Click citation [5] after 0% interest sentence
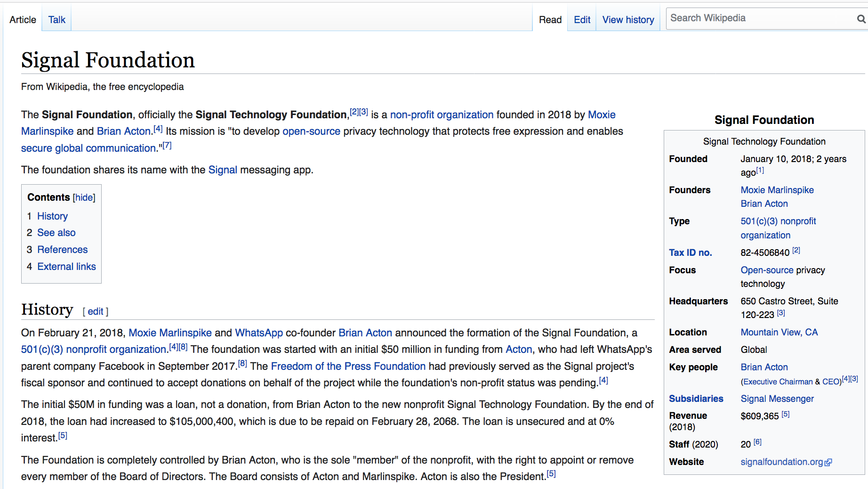 pyautogui.click(x=63, y=435)
